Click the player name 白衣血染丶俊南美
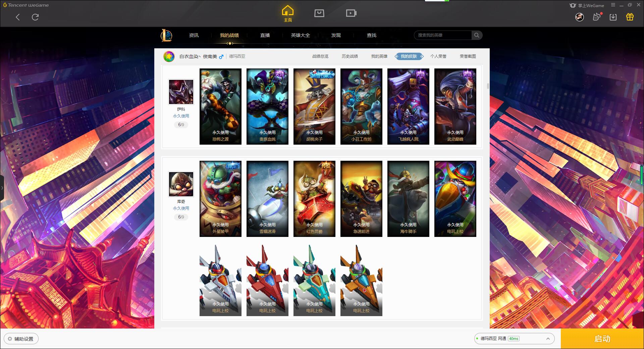Screen dimensions: 644x349 tap(198, 56)
